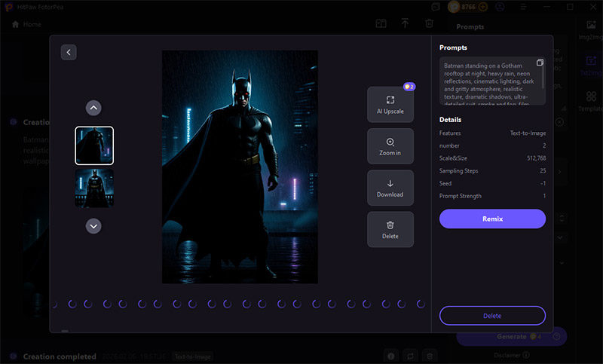Go back using the left arrow button
Viewport: 603px width, 364px height.
click(69, 52)
